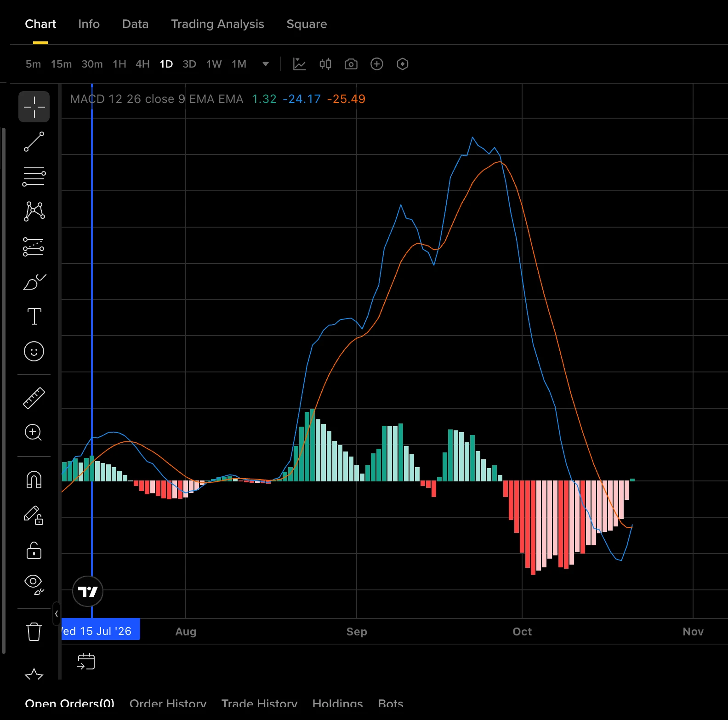The height and width of the screenshot is (720, 728).
Task: Click the MACD histogram value 1.32
Action: point(264,99)
